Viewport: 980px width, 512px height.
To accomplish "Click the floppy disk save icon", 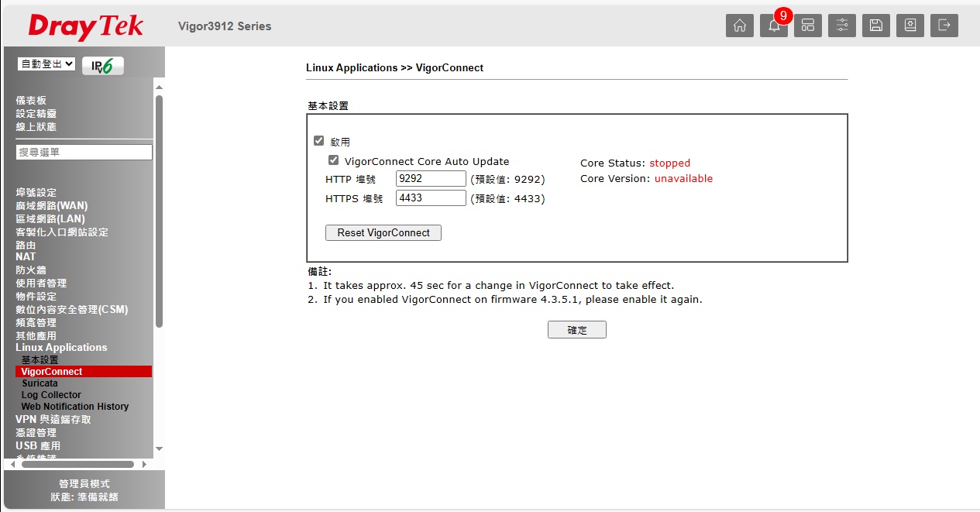I will (x=875, y=26).
